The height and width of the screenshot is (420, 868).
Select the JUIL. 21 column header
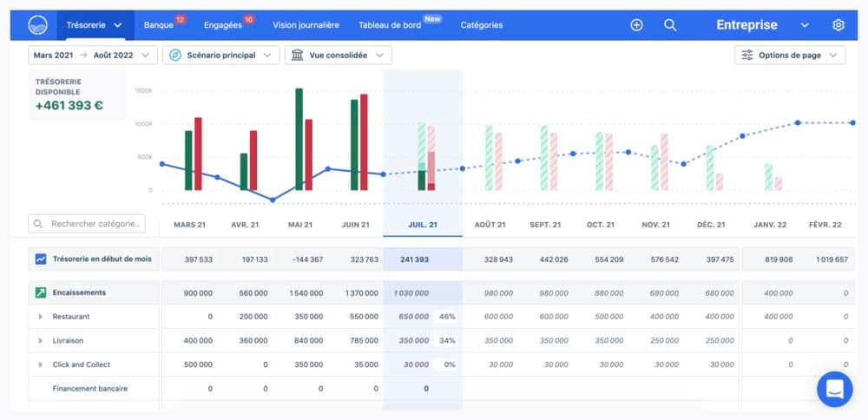(x=422, y=225)
